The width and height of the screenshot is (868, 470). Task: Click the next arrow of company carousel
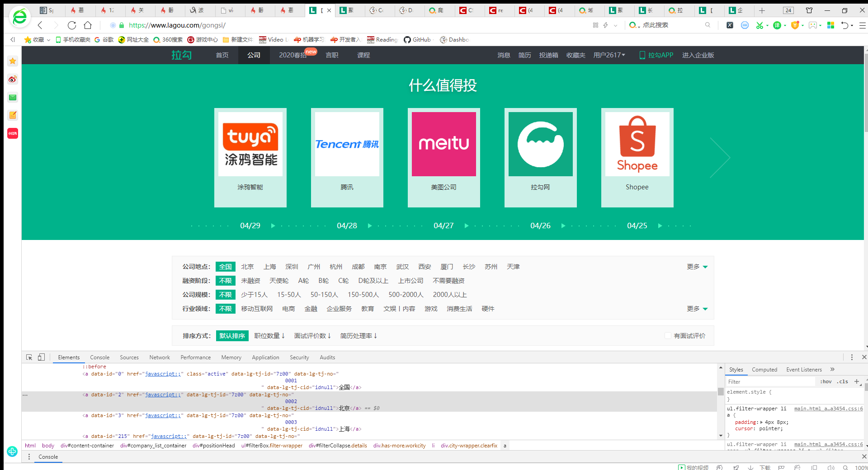[720, 157]
